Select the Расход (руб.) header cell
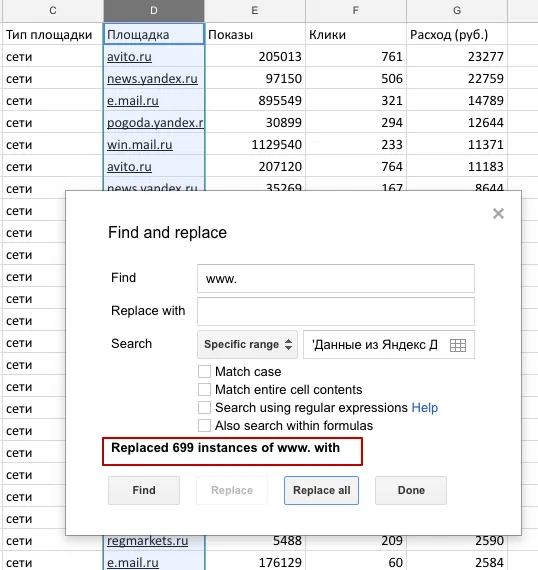This screenshot has width=538, height=570. pos(457,34)
